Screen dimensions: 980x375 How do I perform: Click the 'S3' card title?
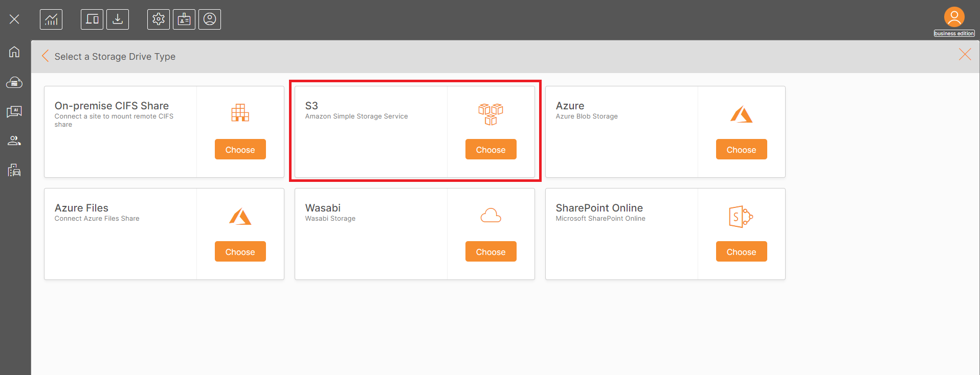click(311, 106)
